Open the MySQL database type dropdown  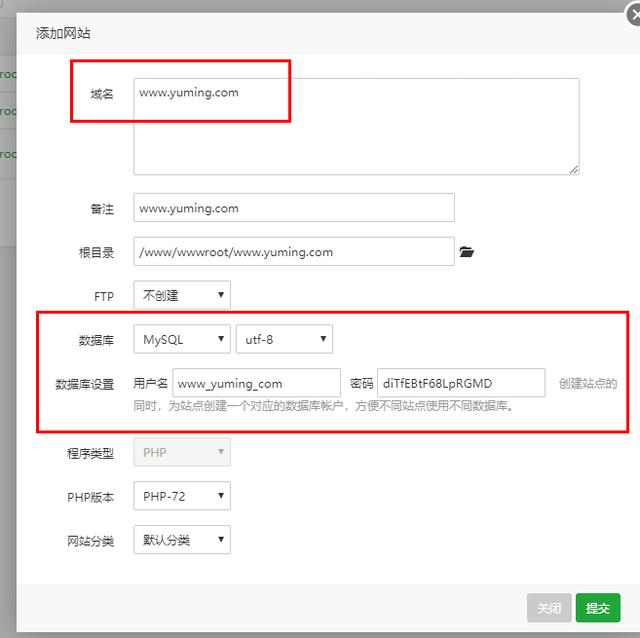tap(182, 340)
